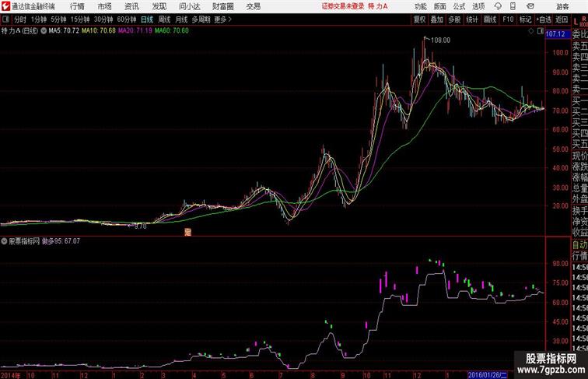Click the 自动 label in right panel

click(579, 244)
